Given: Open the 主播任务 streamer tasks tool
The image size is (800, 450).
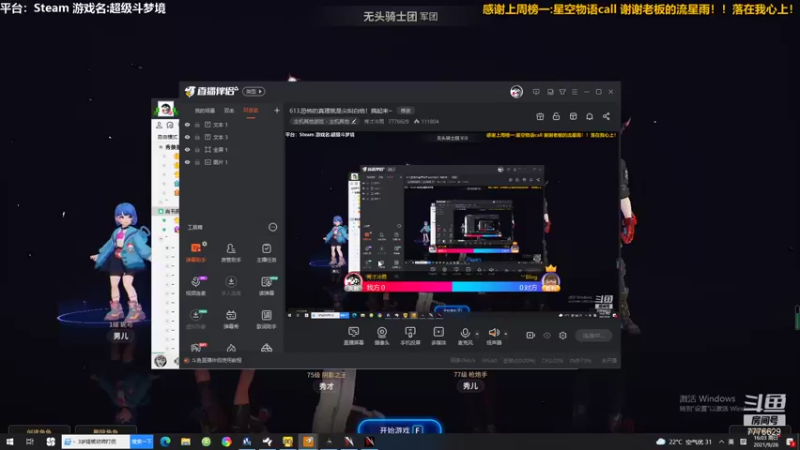Looking at the screenshot, I should [x=266, y=252].
